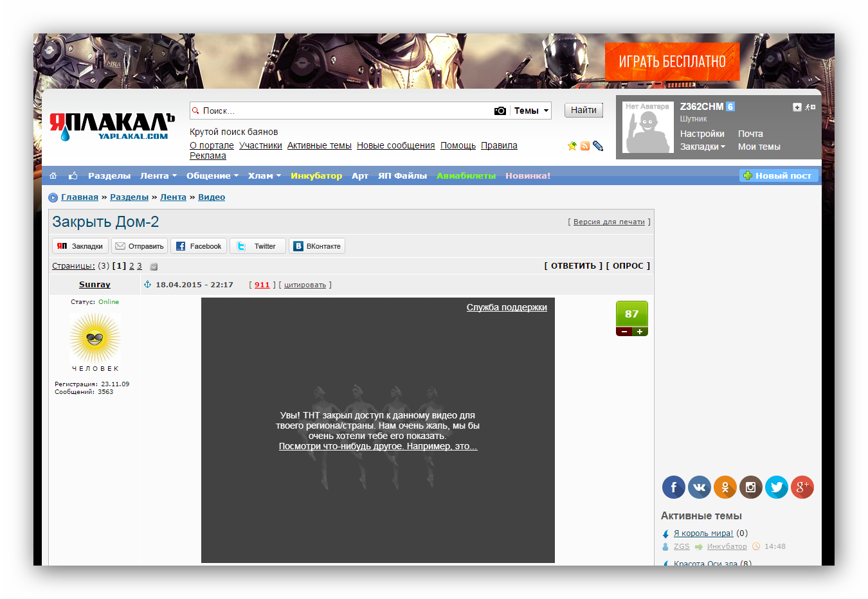Go to page 2 of the topic

click(x=132, y=266)
